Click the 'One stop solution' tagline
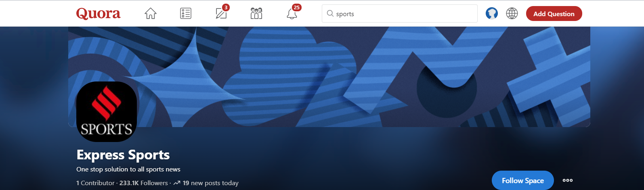Screen dimensions: 644x190 click(128, 169)
